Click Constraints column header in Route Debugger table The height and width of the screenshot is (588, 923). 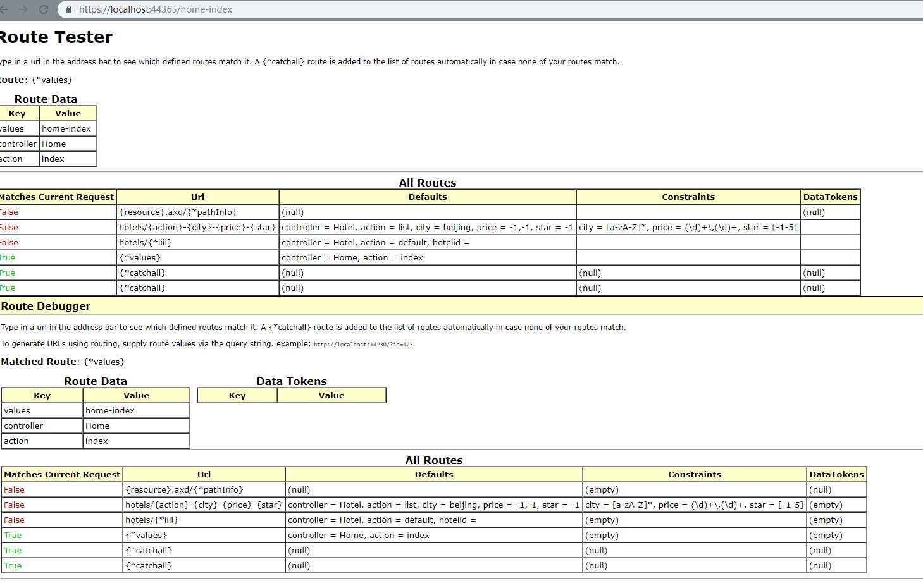[695, 474]
